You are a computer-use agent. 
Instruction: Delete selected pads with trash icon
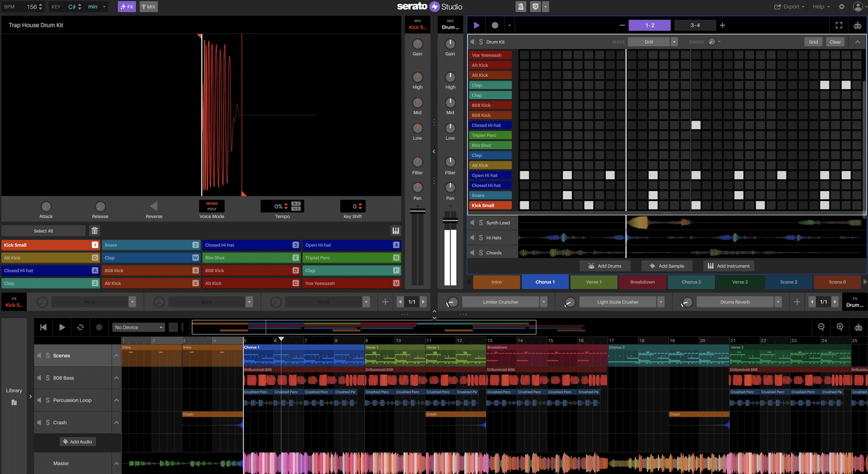tap(94, 231)
